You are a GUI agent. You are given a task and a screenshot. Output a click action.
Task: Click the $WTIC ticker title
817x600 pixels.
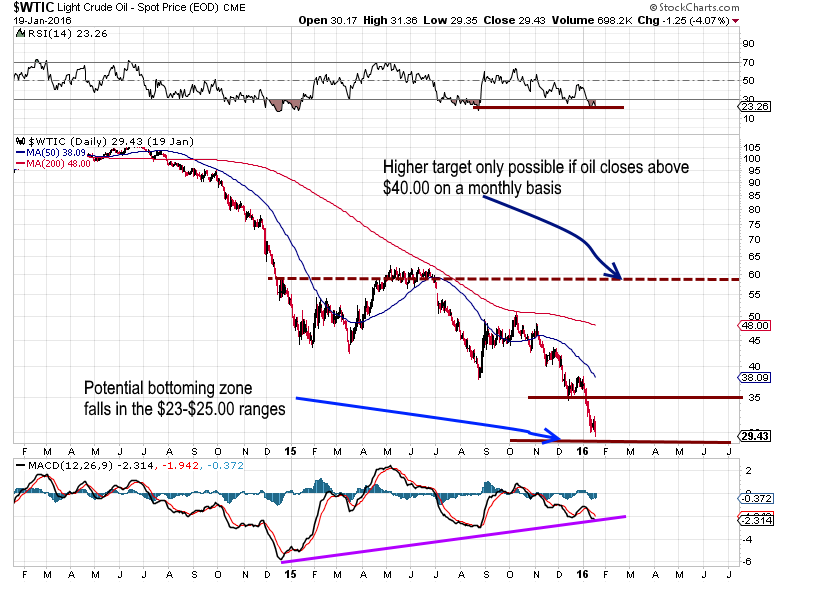pos(34,7)
